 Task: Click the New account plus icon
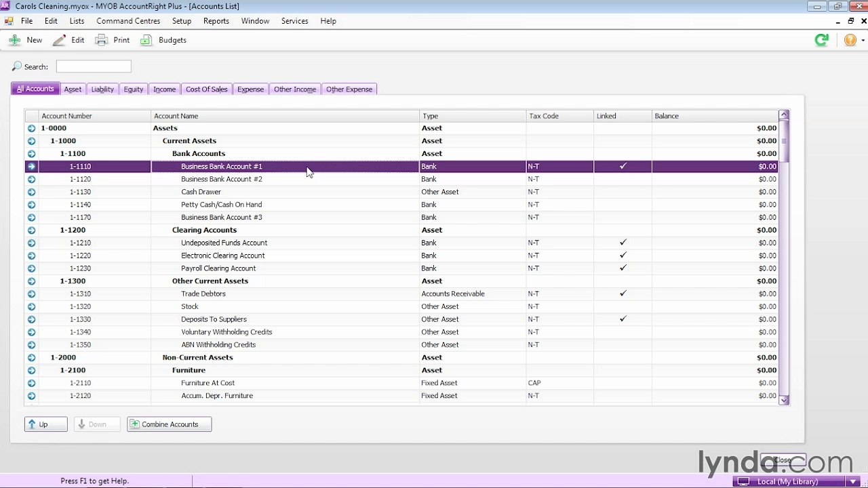[x=15, y=40]
